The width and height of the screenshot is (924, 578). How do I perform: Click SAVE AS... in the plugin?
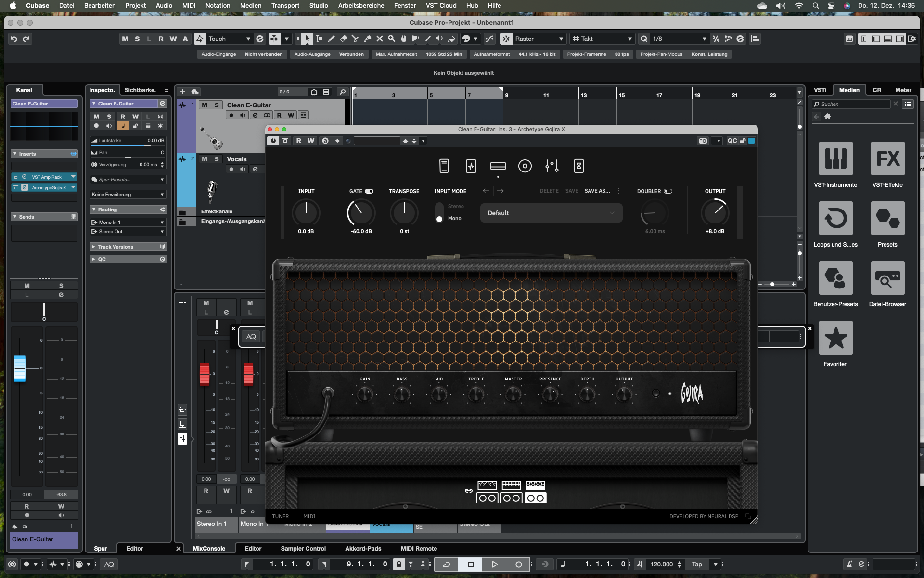[597, 191]
